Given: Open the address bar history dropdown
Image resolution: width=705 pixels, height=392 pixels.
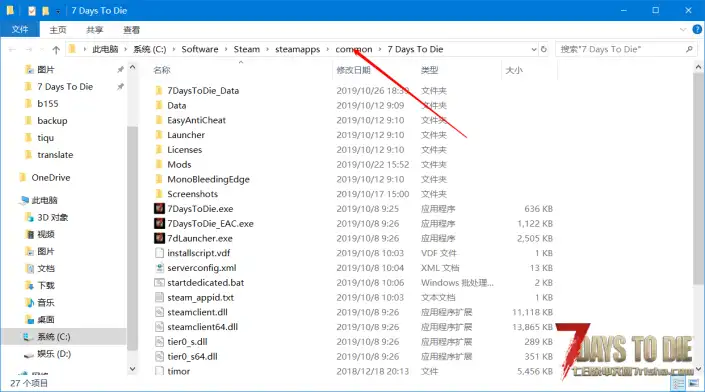Looking at the screenshot, I should pos(534,49).
